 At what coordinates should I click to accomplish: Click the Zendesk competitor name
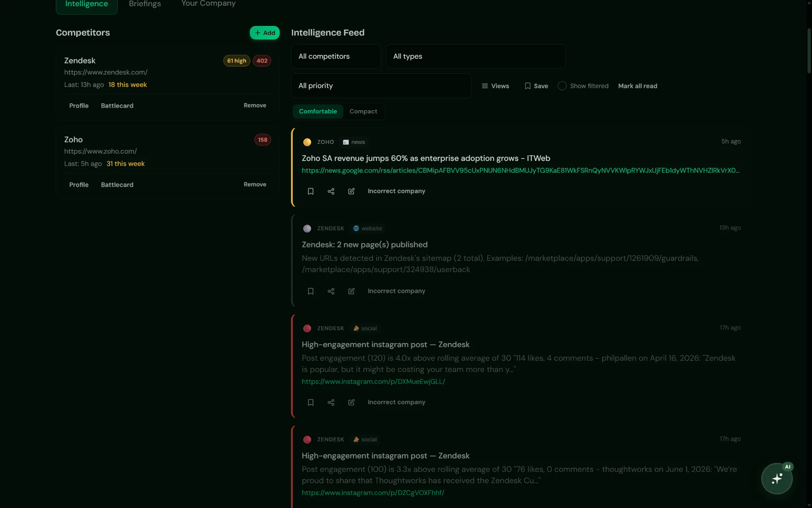click(80, 61)
